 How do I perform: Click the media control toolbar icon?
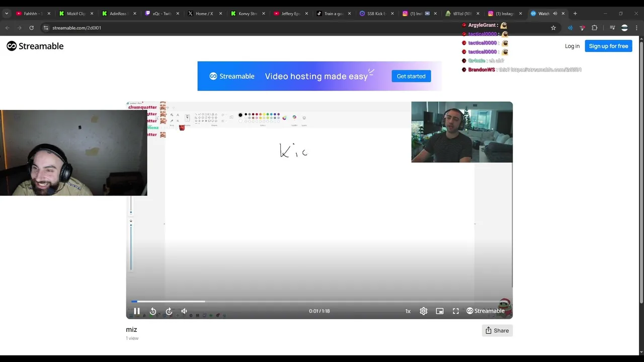coord(612,28)
